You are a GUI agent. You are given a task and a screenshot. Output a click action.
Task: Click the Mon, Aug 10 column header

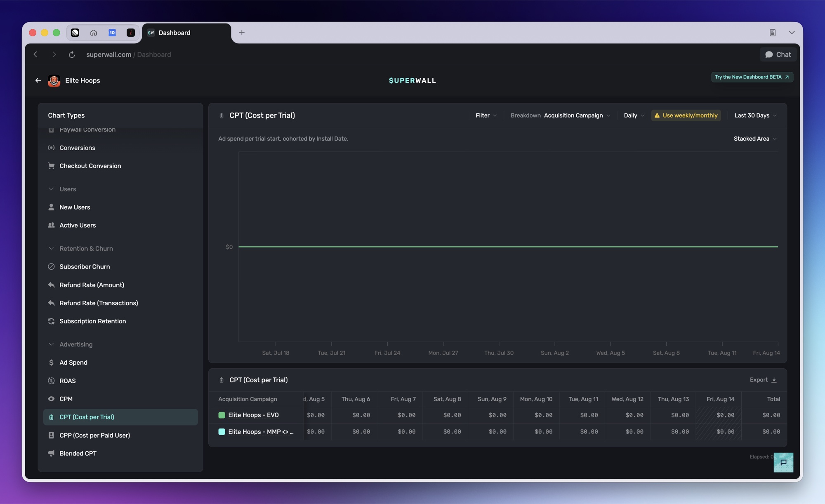click(536, 399)
